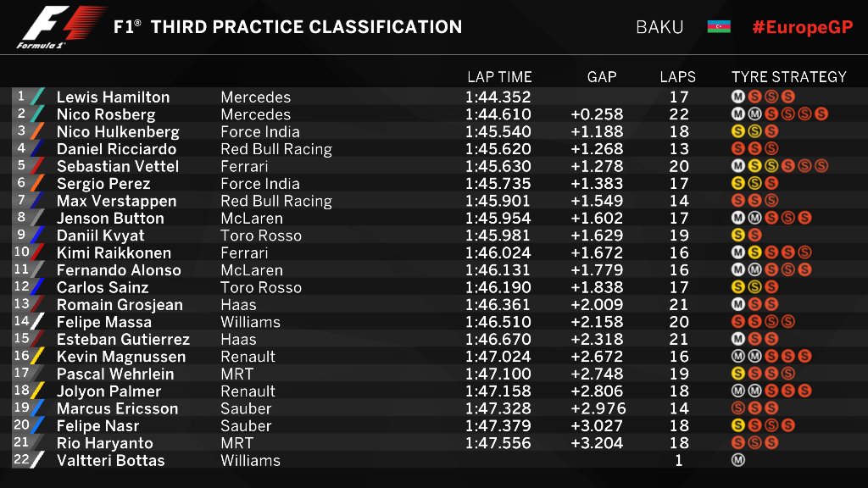868x488 pixels.
Task: Select the GAP column header
Action: tap(602, 77)
